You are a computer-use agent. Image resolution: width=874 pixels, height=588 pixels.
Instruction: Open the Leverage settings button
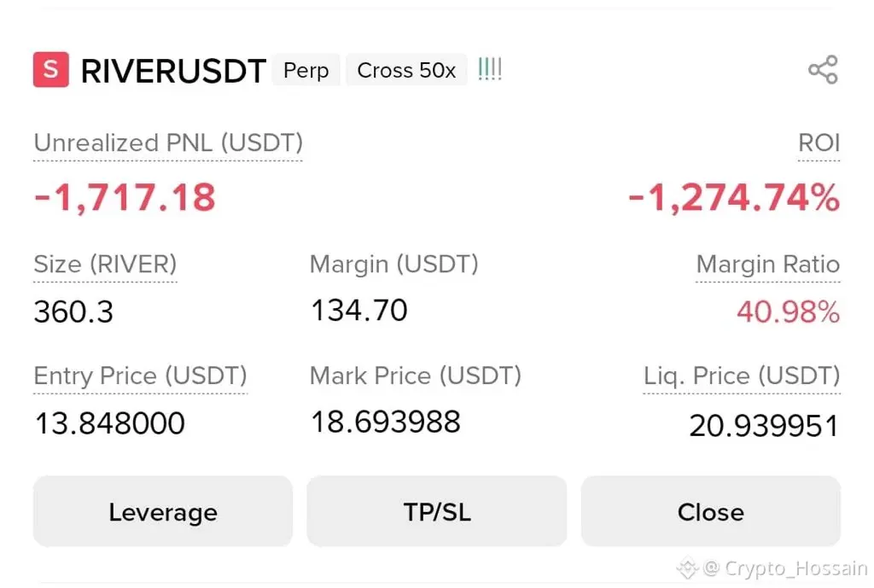coord(163,512)
